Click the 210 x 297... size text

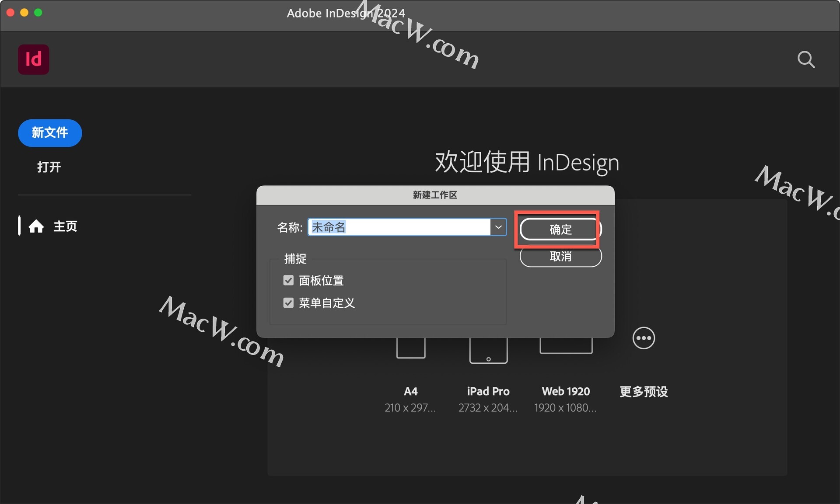pyautogui.click(x=410, y=407)
